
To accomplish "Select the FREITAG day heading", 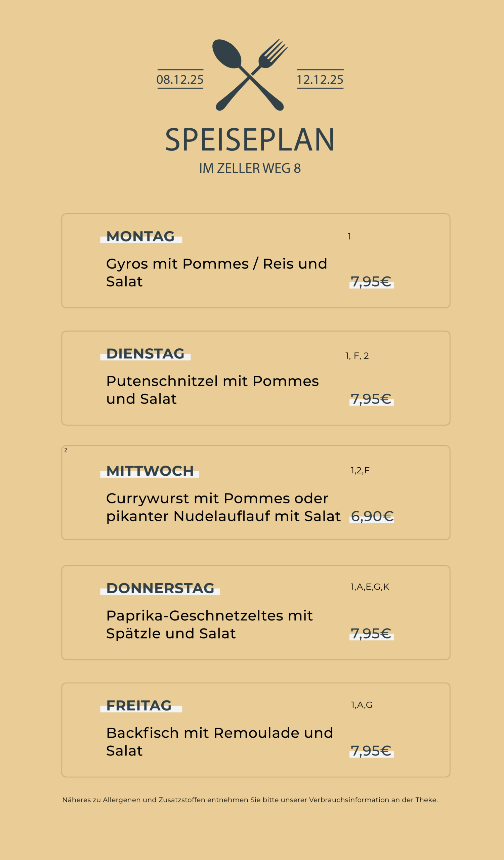I will [x=139, y=706].
